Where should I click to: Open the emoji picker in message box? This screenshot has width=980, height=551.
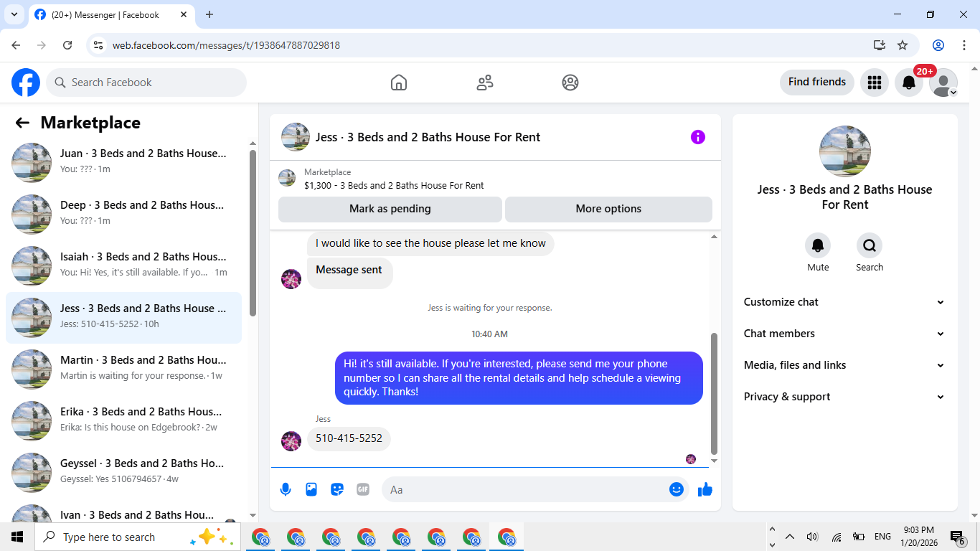(x=676, y=489)
